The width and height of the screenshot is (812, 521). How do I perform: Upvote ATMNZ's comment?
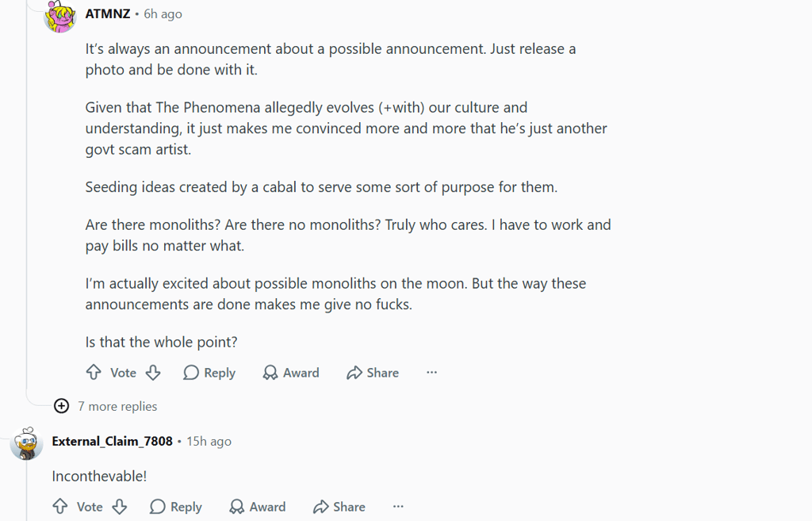point(94,373)
